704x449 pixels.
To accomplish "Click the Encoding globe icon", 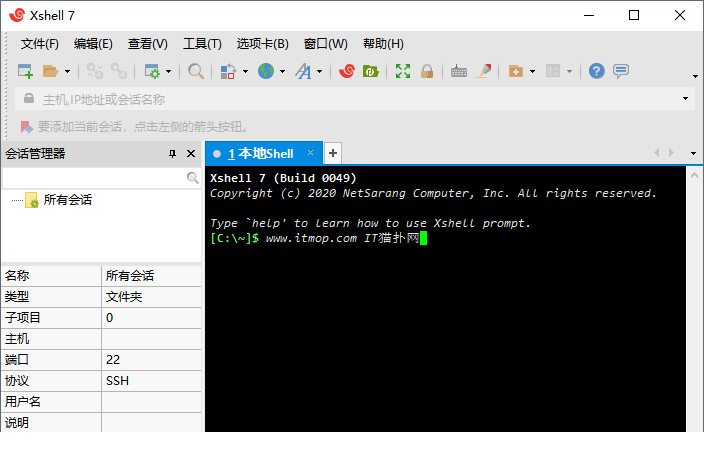I will (266, 71).
